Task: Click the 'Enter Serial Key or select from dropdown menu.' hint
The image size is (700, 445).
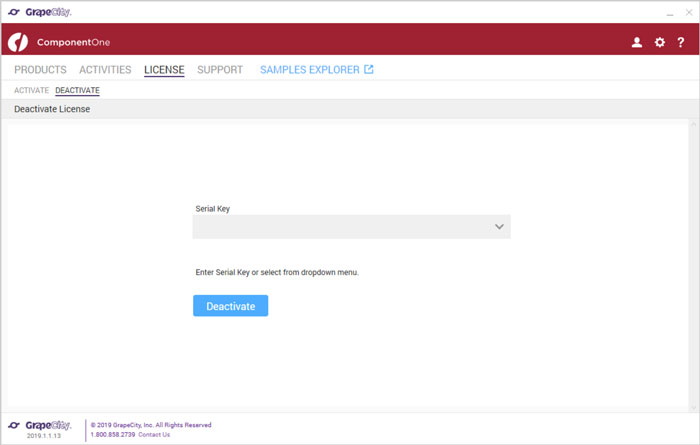Action: (x=277, y=272)
